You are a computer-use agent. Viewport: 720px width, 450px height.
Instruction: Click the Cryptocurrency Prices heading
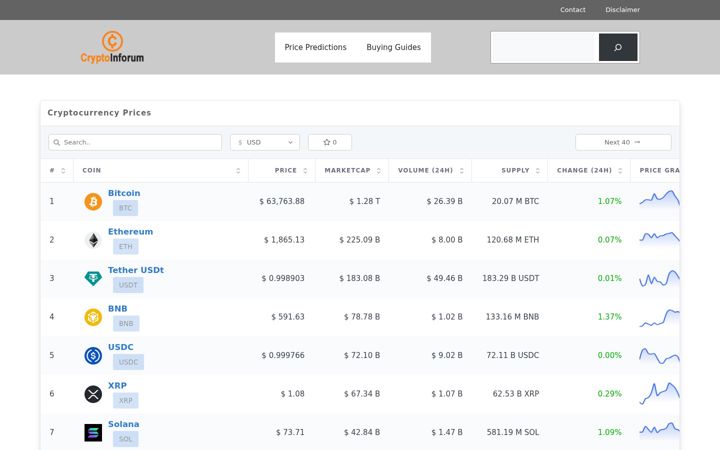coord(99,113)
